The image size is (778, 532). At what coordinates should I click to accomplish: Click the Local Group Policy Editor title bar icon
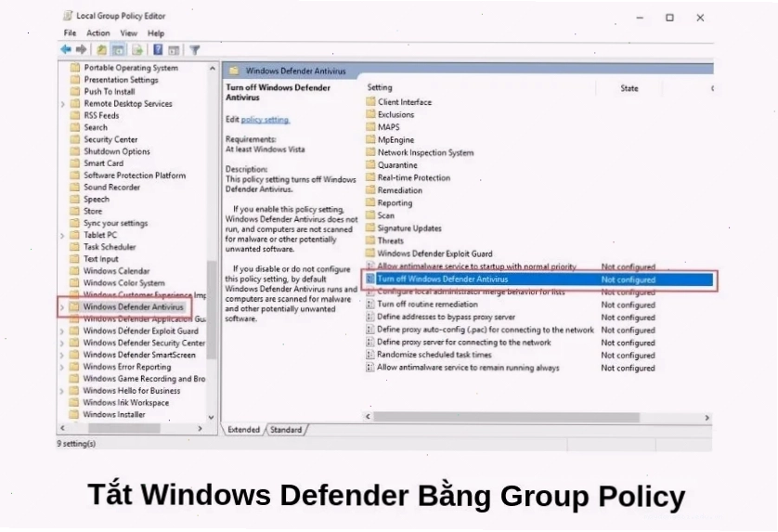[68, 16]
